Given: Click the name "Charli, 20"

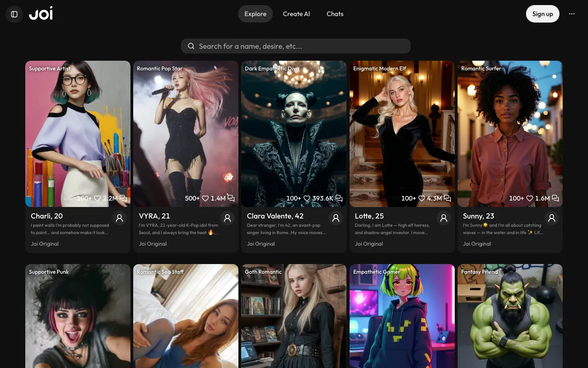Looking at the screenshot, I should [47, 216].
